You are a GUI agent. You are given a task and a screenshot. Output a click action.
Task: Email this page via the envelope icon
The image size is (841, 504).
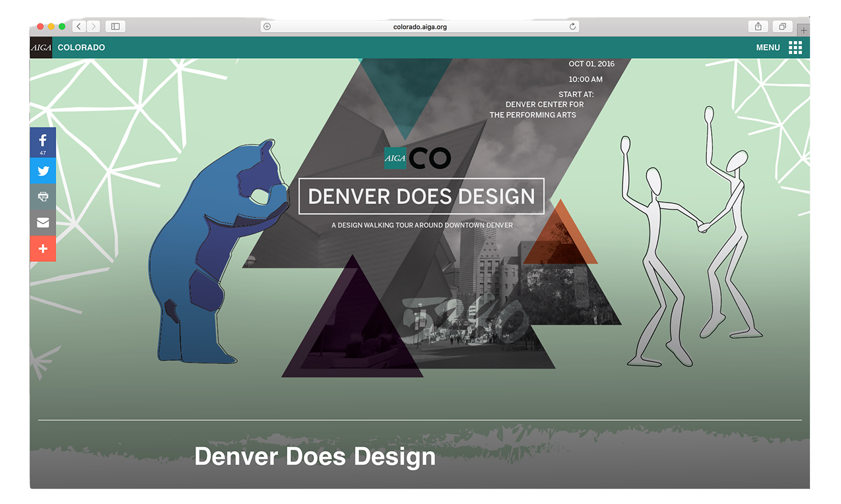click(x=43, y=222)
